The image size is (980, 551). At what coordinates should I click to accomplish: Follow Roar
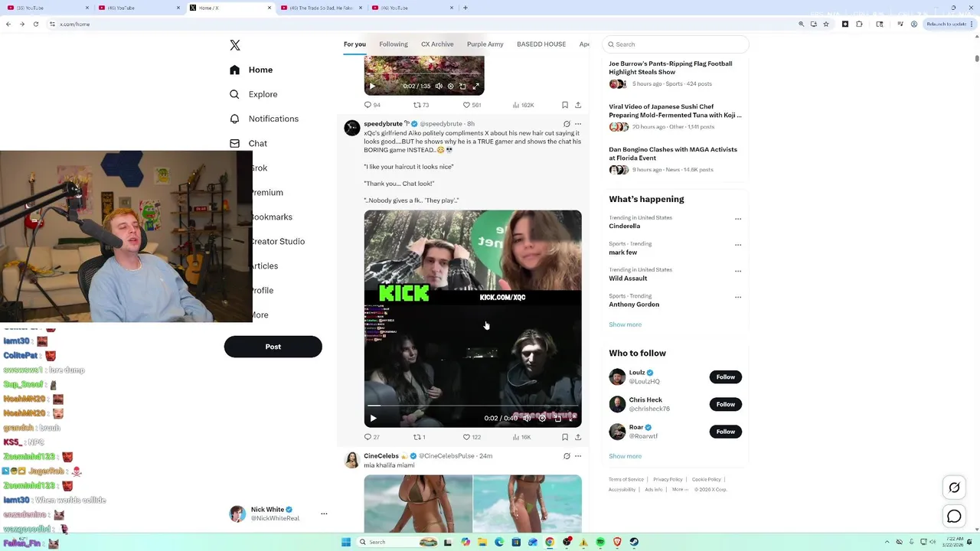[726, 432]
